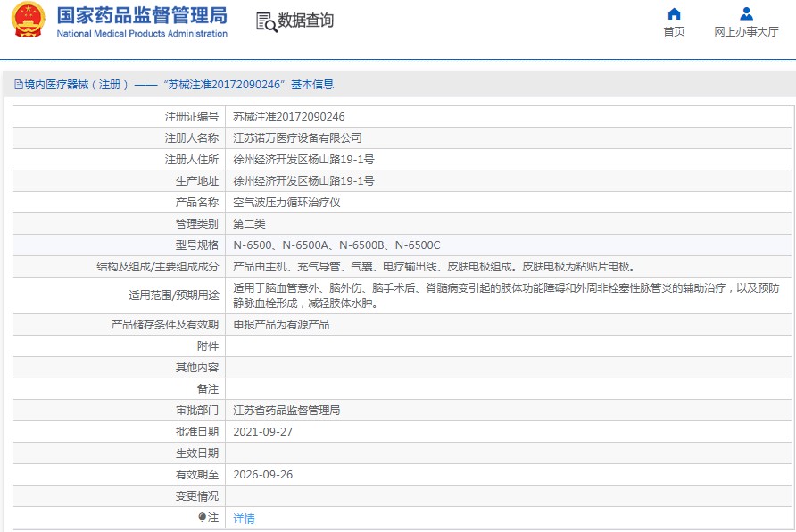Viewport: 796px width, 532px height.
Task: Click approving department 江苏省药品监督管理局
Action: coord(286,411)
